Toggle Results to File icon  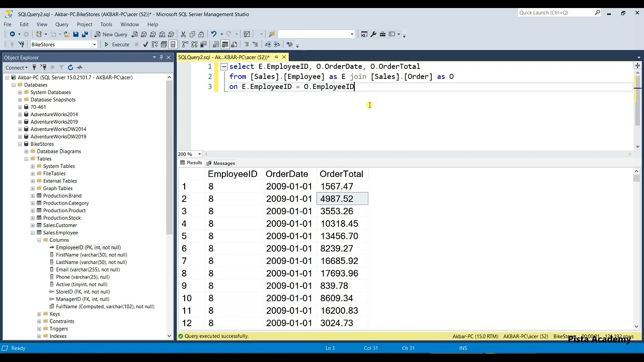click(x=234, y=44)
